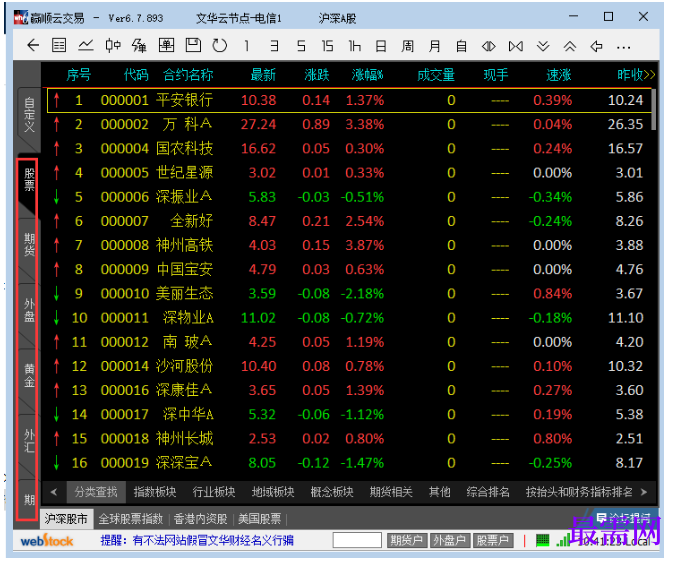This screenshot has width=680, height=562.
Task: Click the 期货户 account button
Action: [406, 541]
